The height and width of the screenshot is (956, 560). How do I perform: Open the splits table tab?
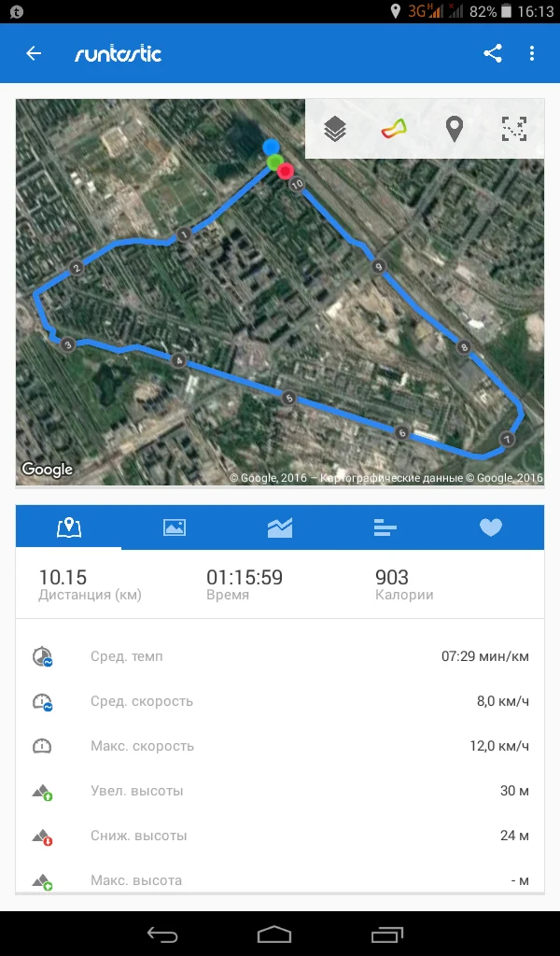[385, 527]
